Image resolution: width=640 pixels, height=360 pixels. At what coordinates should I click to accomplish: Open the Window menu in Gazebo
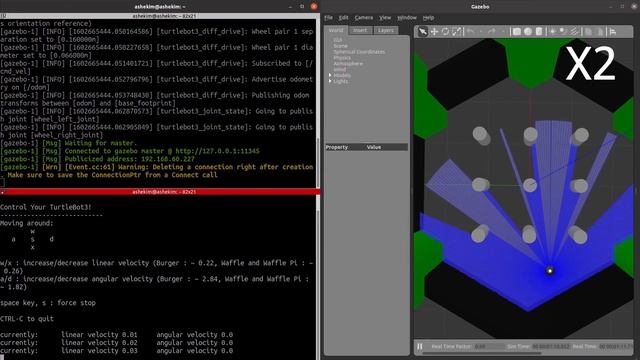(x=407, y=18)
